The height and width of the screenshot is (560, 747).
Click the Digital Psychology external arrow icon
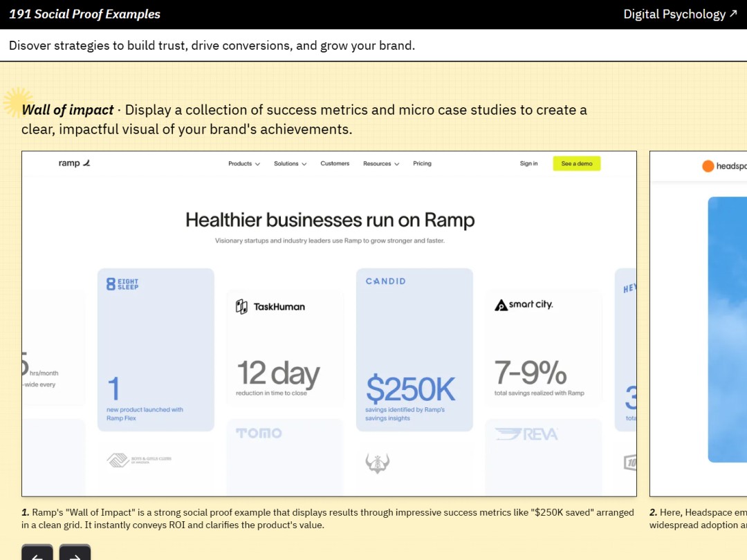point(733,14)
